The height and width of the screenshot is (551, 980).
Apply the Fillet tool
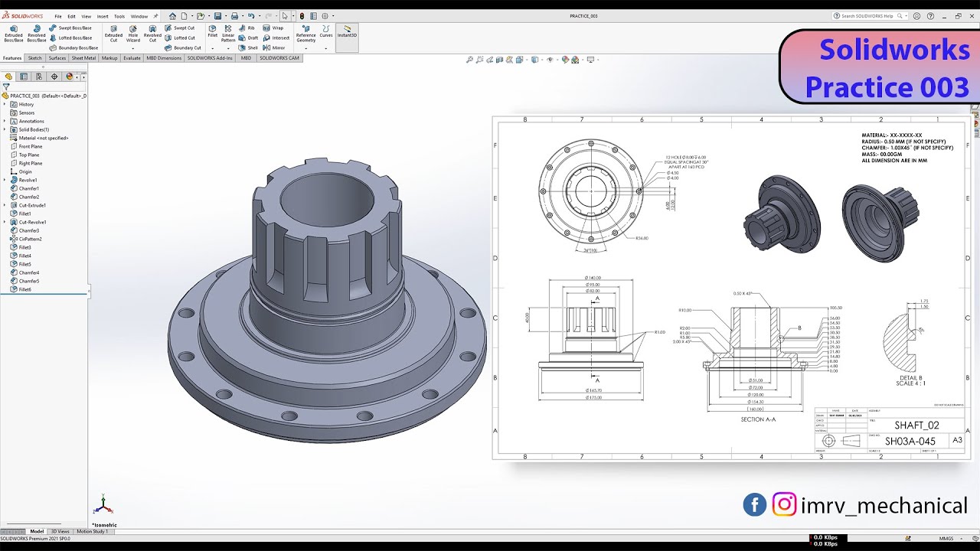pos(213,31)
